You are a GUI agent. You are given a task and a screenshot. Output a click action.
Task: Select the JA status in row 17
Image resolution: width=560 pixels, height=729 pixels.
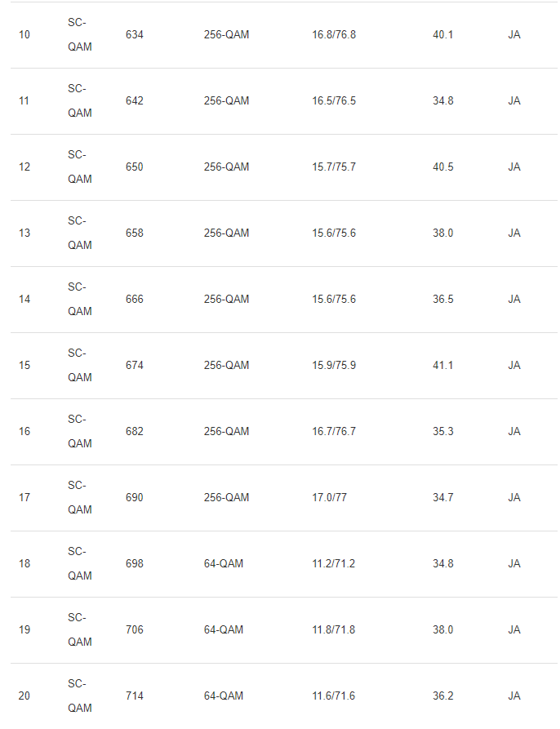tap(514, 498)
